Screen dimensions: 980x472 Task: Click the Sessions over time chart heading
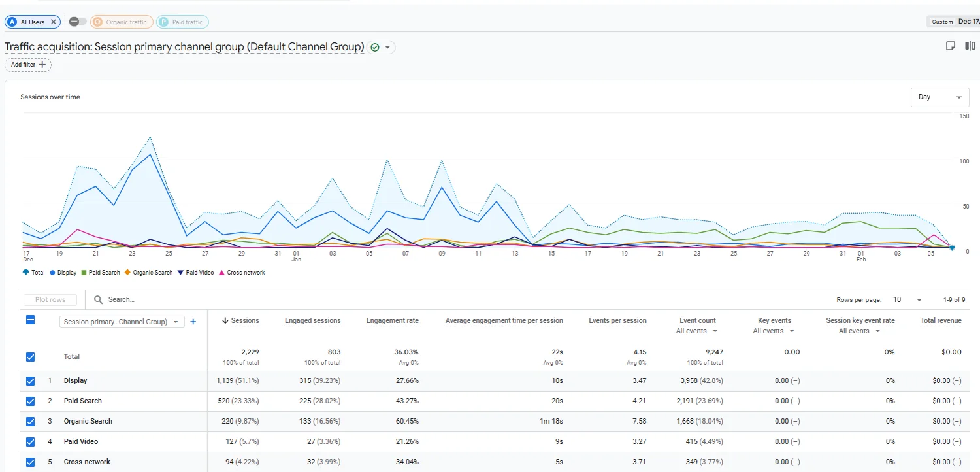pyautogui.click(x=50, y=97)
